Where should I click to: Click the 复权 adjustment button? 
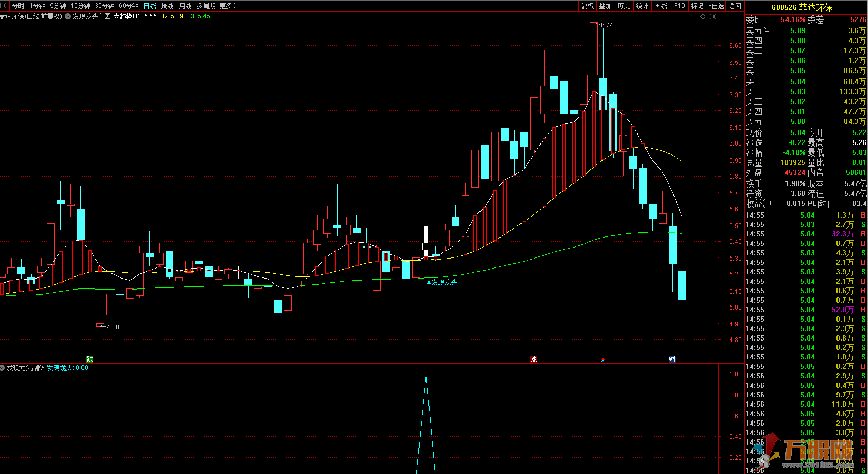[x=587, y=6]
